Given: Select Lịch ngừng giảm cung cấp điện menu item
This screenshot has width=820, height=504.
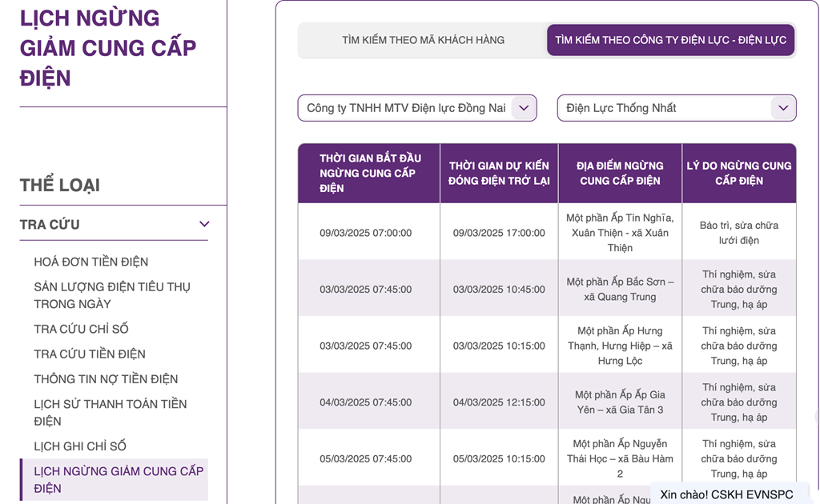Looking at the screenshot, I should 119,480.
